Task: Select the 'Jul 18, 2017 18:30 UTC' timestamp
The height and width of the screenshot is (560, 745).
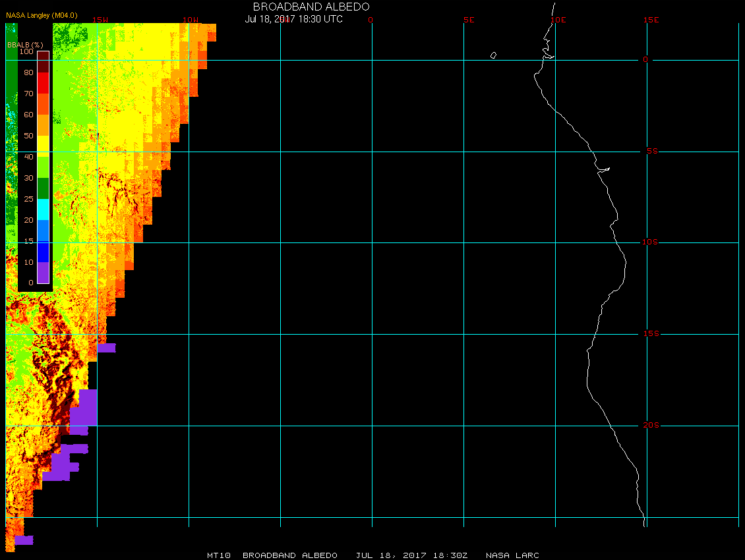Action: click(x=293, y=19)
